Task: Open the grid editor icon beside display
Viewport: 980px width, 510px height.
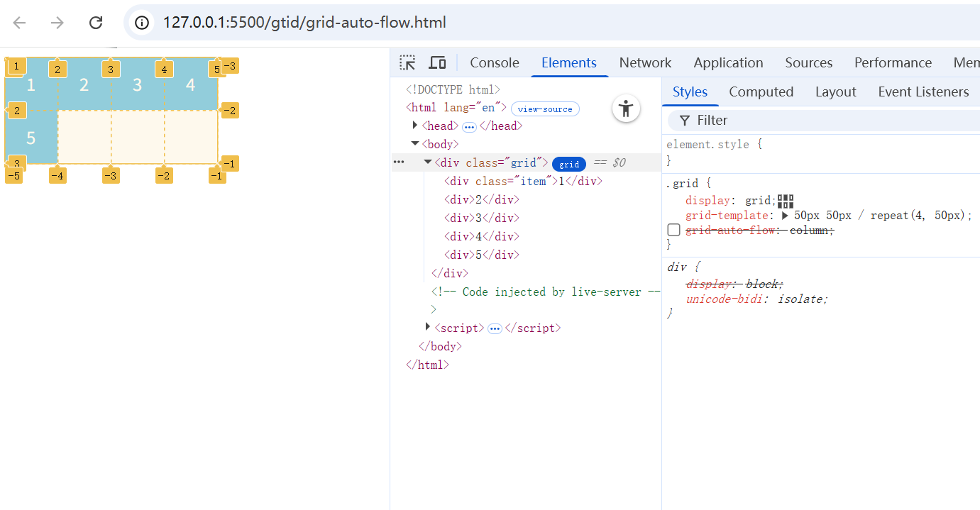Action: [x=786, y=201]
